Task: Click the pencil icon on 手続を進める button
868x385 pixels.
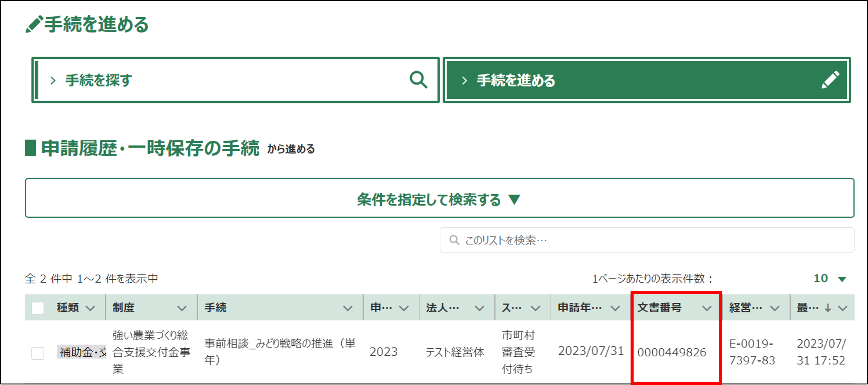Action: (x=830, y=80)
